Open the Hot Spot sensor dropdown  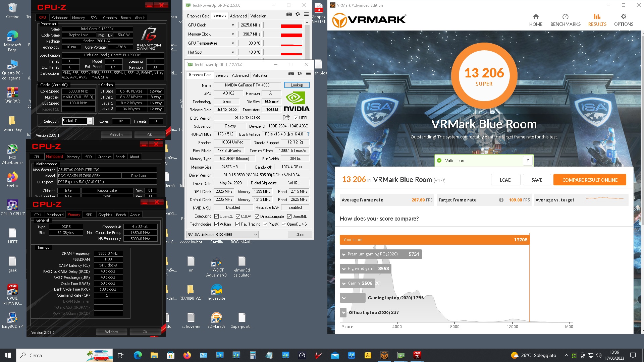click(x=232, y=52)
